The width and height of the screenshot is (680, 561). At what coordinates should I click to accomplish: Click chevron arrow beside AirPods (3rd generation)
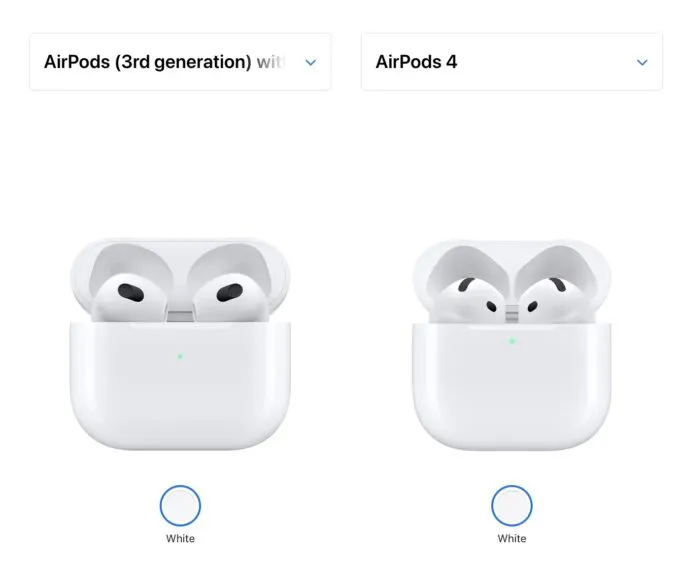pyautogui.click(x=310, y=62)
